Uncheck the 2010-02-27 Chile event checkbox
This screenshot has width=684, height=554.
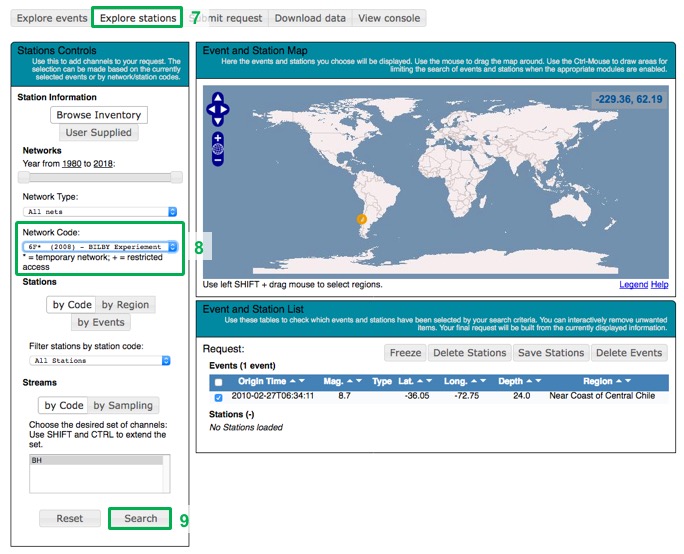(219, 397)
